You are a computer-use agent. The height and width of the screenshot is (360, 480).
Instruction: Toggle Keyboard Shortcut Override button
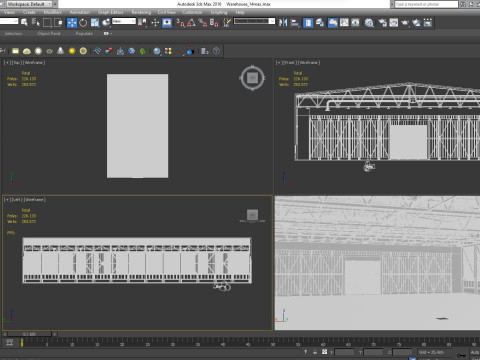167,22
